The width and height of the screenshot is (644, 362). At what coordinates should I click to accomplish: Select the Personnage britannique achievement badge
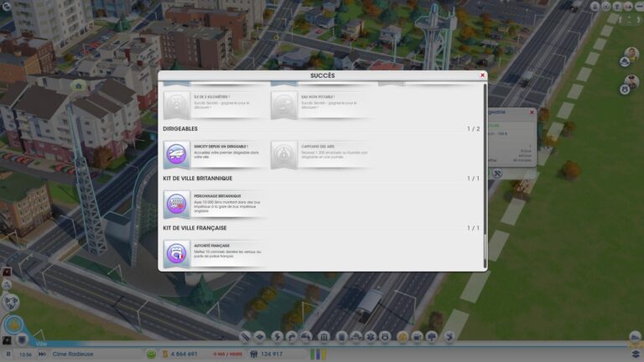[x=177, y=204]
